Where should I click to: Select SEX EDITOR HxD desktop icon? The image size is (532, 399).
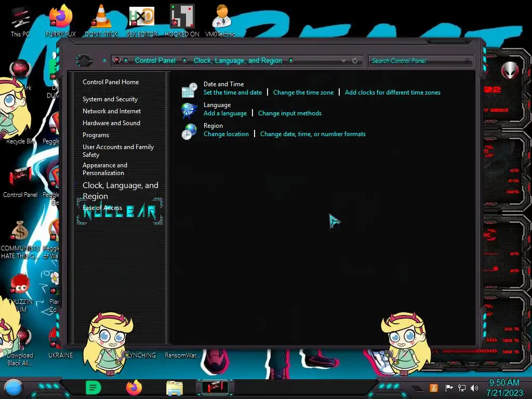(x=142, y=21)
